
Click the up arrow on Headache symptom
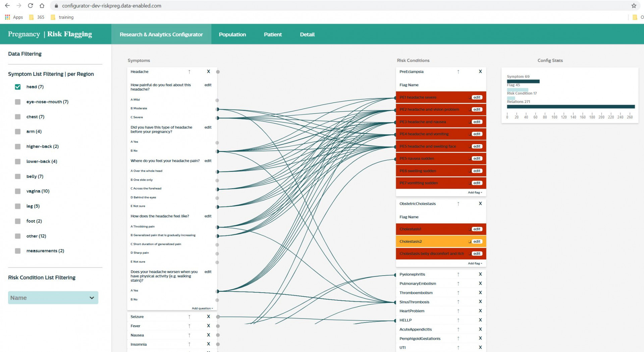(189, 72)
